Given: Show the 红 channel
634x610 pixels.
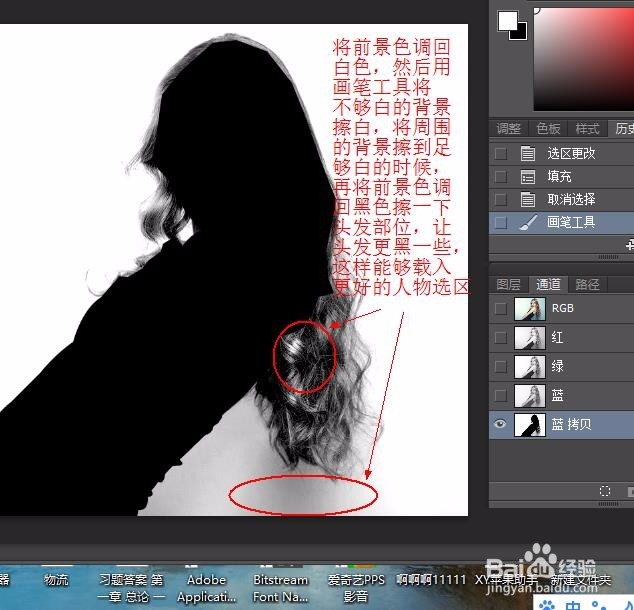Looking at the screenshot, I should pyautogui.click(x=501, y=338).
